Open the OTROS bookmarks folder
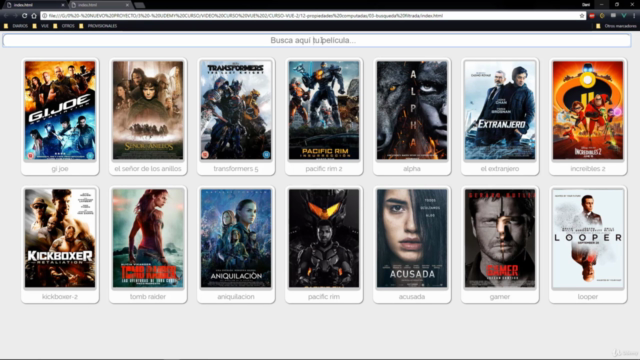 [64, 26]
